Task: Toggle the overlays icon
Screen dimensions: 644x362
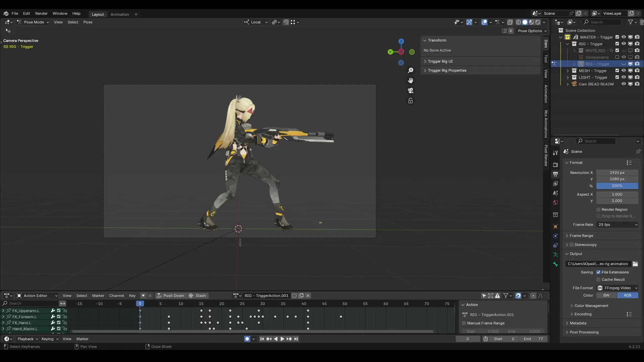Action: (x=484, y=22)
